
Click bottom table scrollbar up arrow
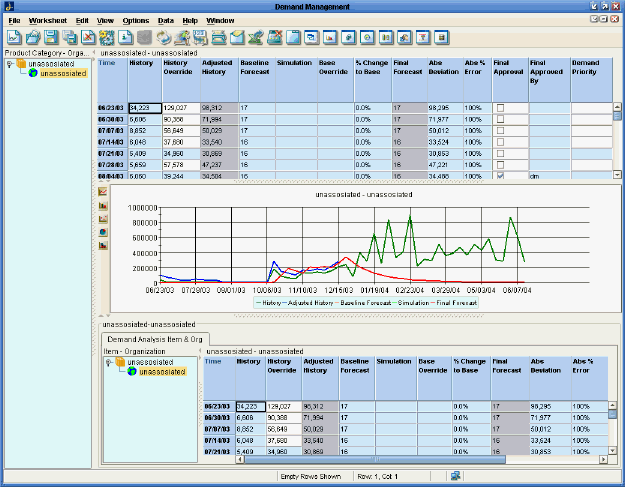[613, 406]
